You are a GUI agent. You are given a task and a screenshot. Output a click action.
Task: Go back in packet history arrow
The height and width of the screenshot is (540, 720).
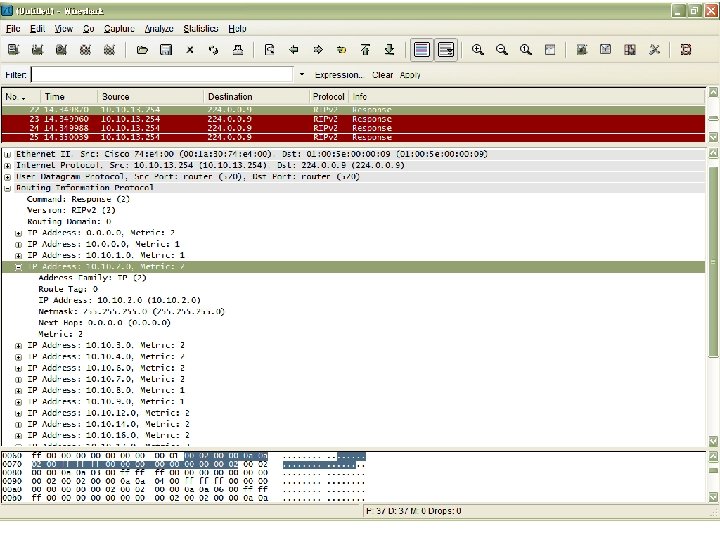tap(293, 50)
